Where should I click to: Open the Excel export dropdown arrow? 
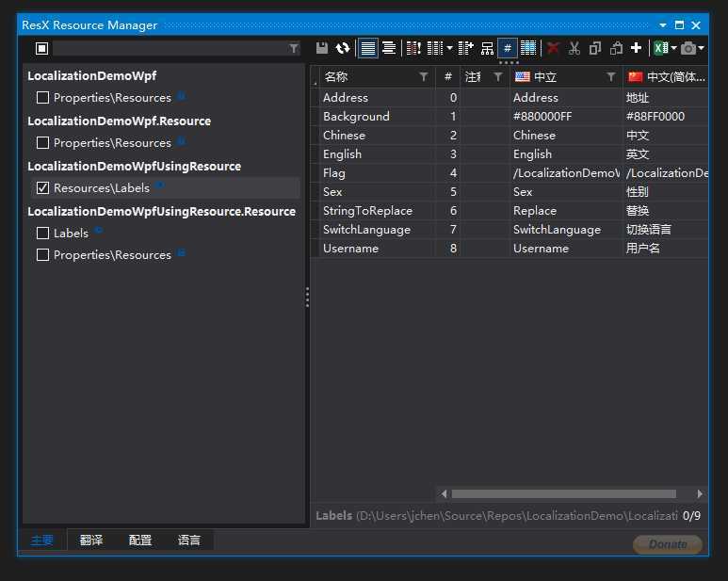[673, 48]
